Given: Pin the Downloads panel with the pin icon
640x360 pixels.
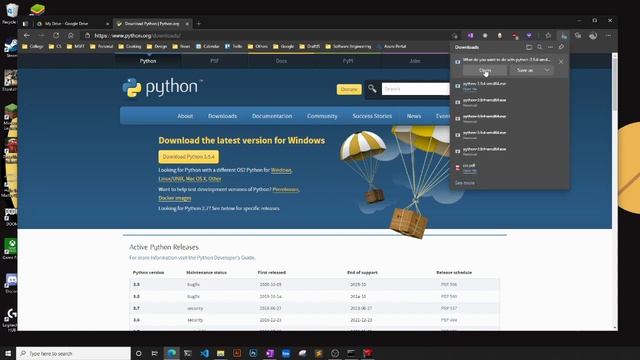Looking at the screenshot, I should 561,47.
